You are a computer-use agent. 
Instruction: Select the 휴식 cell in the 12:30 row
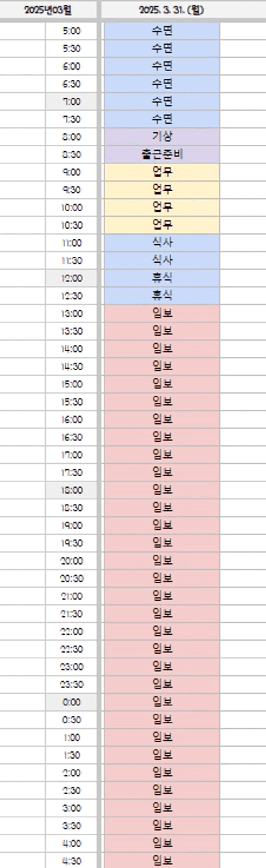tap(162, 295)
